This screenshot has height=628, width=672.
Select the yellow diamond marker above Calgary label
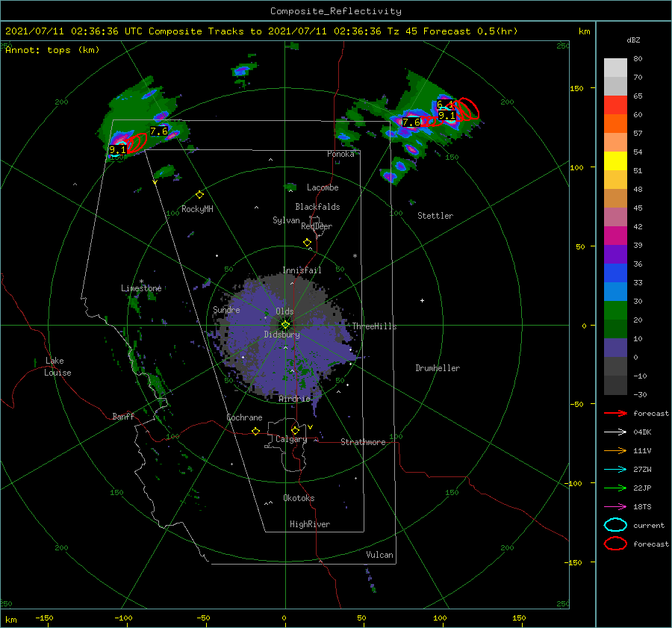coord(295,430)
